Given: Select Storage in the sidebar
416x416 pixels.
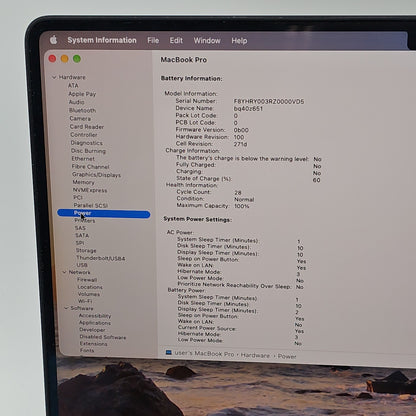Looking at the screenshot, I should point(86,250).
